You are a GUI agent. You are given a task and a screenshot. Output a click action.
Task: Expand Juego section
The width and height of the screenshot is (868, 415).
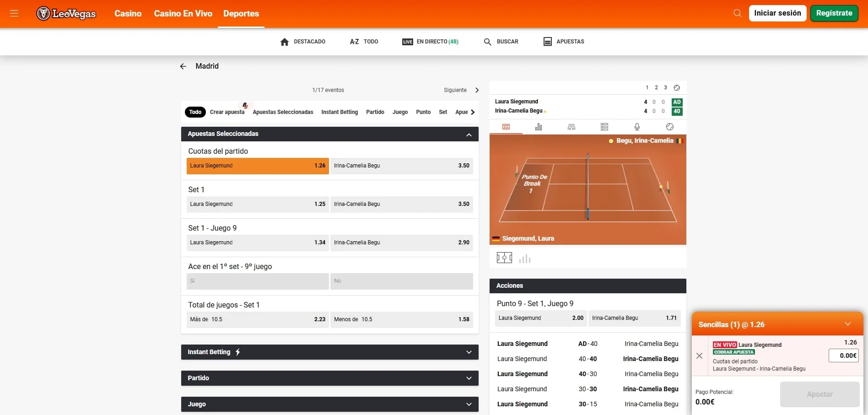pos(330,404)
